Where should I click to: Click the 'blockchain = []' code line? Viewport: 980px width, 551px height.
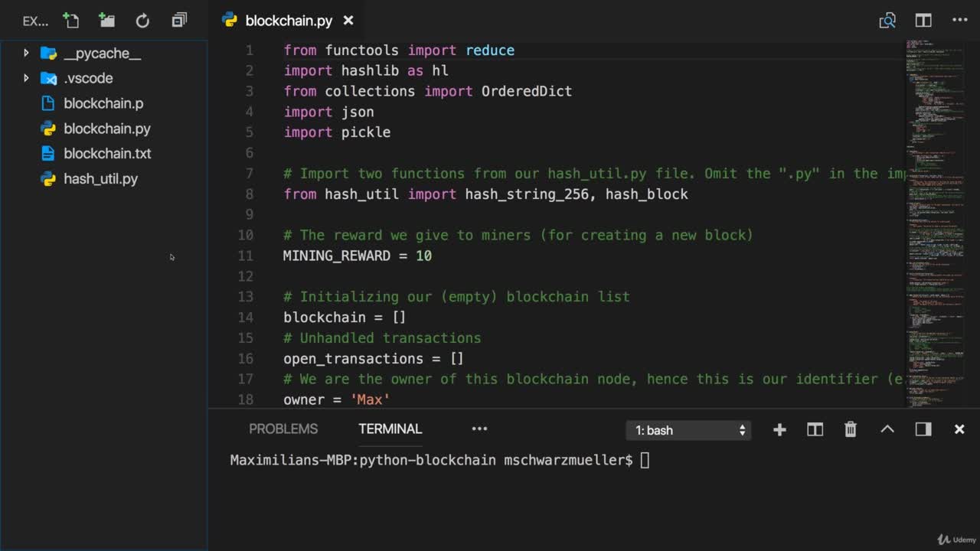coord(345,317)
